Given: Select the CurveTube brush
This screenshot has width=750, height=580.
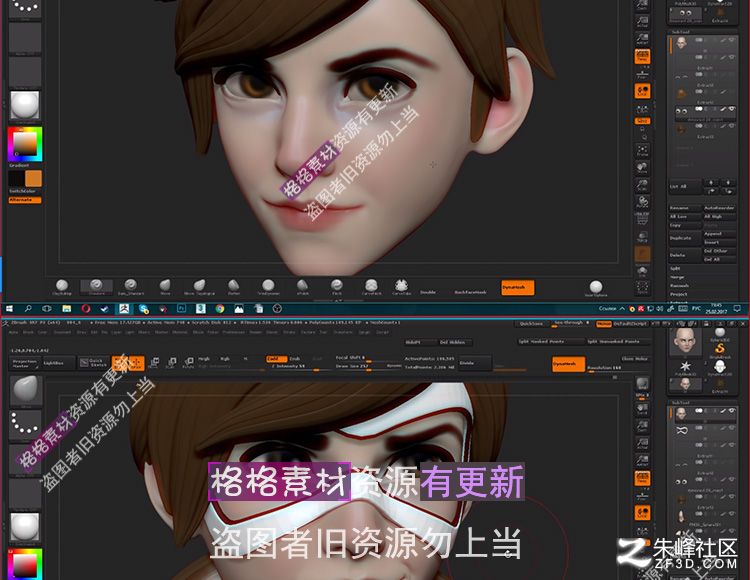Looking at the screenshot, I should [401, 287].
